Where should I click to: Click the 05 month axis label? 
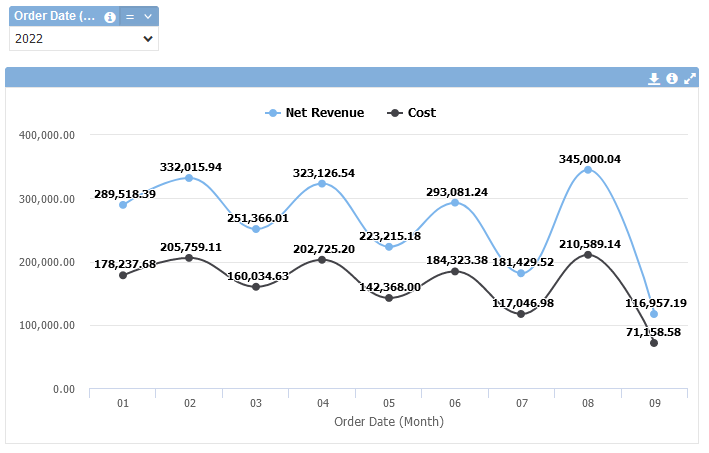pyautogui.click(x=388, y=402)
